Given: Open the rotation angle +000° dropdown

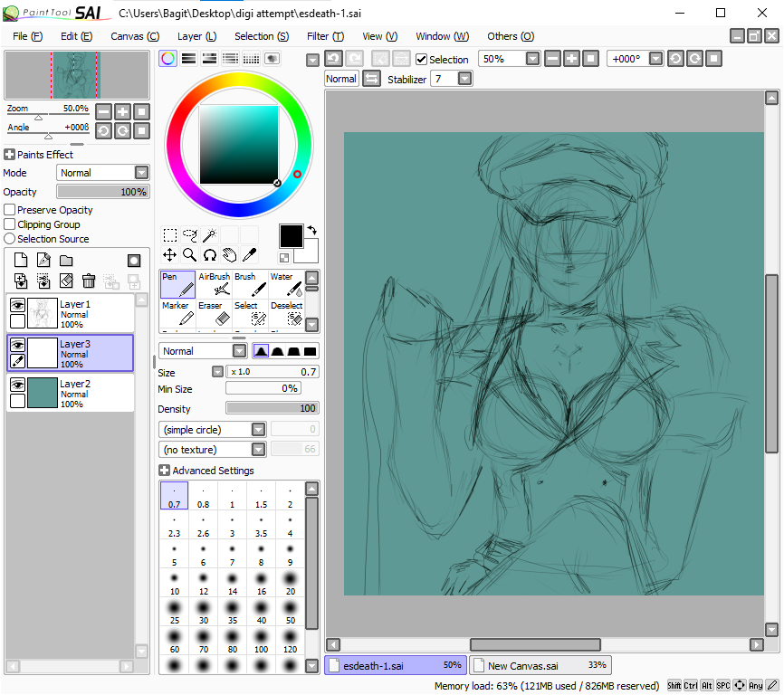Looking at the screenshot, I should click(x=655, y=59).
